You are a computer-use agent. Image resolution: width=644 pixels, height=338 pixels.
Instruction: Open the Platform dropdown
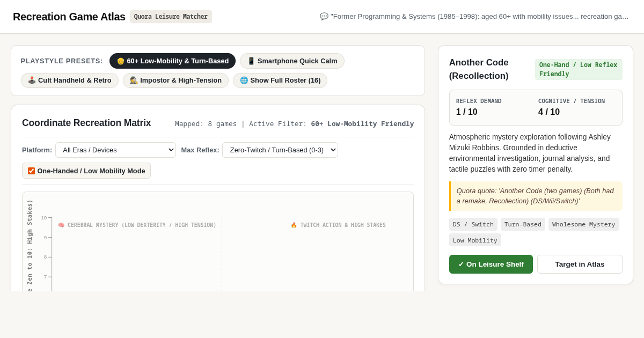115,150
